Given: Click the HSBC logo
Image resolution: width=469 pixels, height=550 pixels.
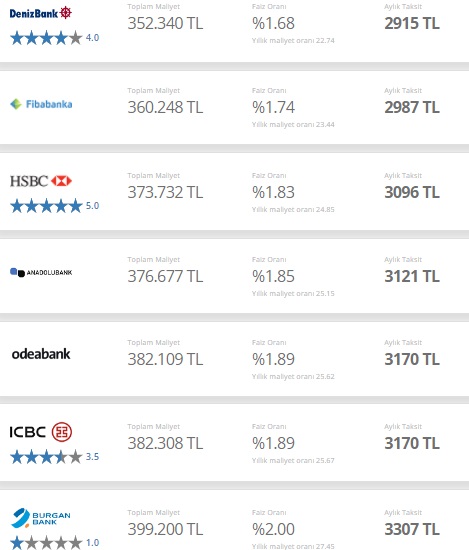Looking at the screenshot, I should 41,181.
